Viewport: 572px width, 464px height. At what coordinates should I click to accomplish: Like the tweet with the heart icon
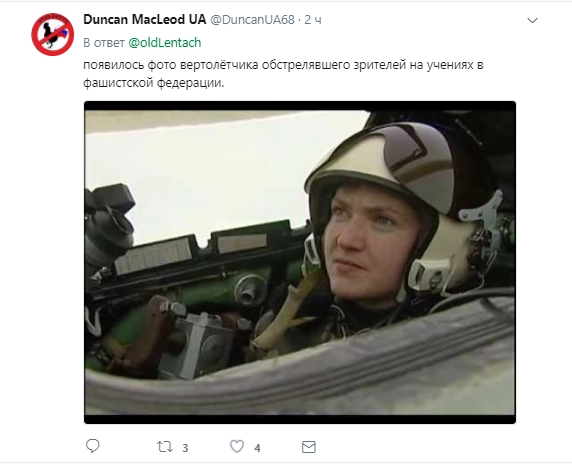[237, 446]
